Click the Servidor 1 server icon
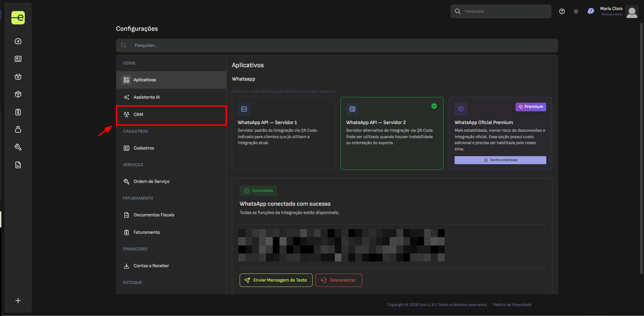Image resolution: width=644 pixels, height=316 pixels. click(244, 109)
